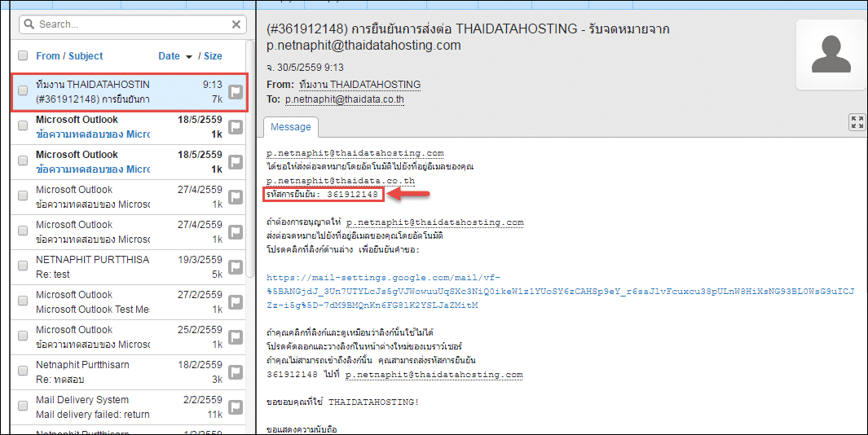Click the From sender ทีมงาน THAIDATAHOSTING link
Screen dimensions: 868x435
[x=359, y=85]
